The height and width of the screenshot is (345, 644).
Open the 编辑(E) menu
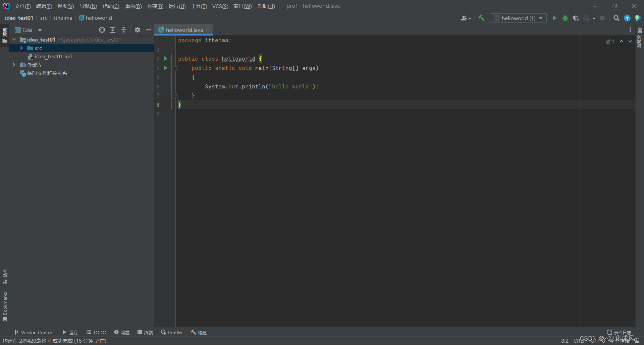point(44,6)
